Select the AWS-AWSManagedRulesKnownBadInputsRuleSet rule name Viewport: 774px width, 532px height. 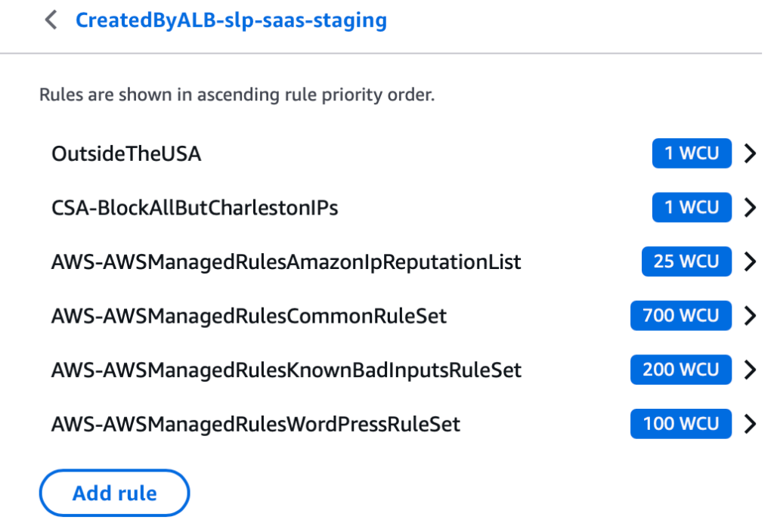point(286,370)
